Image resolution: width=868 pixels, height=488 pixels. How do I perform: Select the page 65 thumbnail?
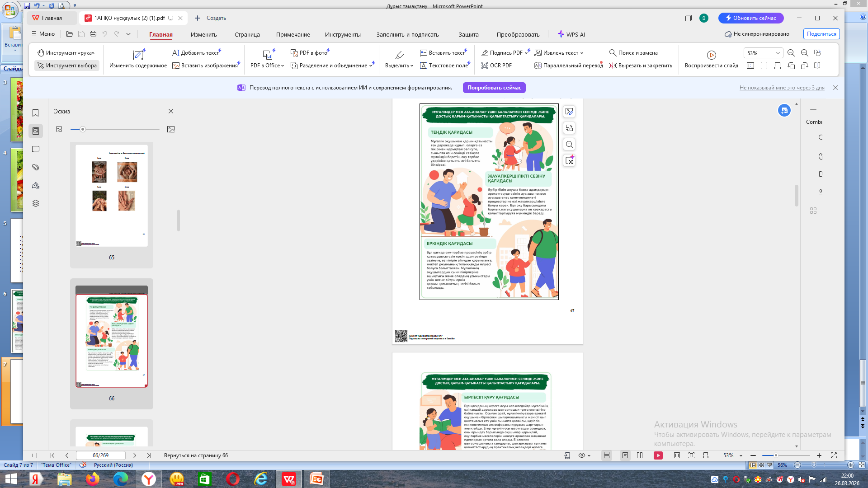[x=112, y=196]
